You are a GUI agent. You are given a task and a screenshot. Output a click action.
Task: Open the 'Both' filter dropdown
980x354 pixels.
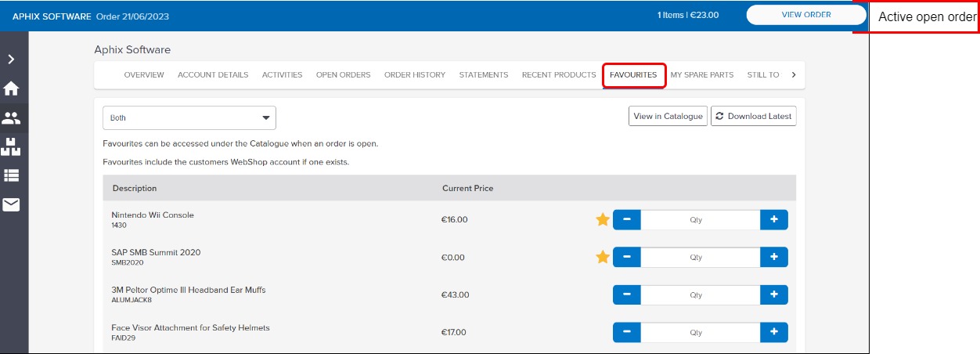[189, 118]
